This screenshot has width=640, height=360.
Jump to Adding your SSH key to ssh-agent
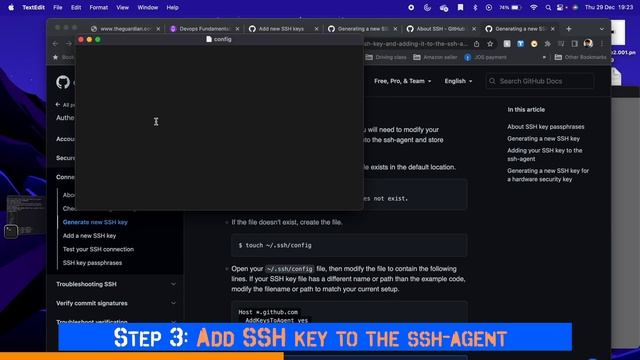544,155
